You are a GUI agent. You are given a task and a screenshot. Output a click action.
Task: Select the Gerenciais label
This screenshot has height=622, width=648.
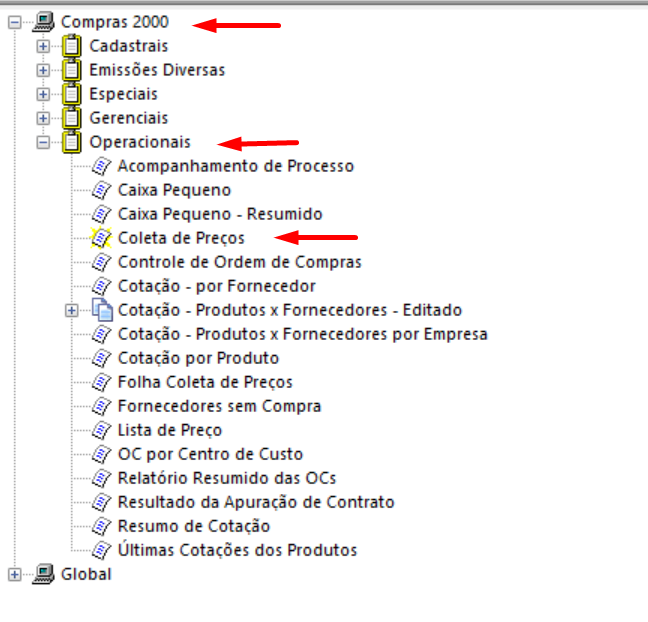point(129,118)
